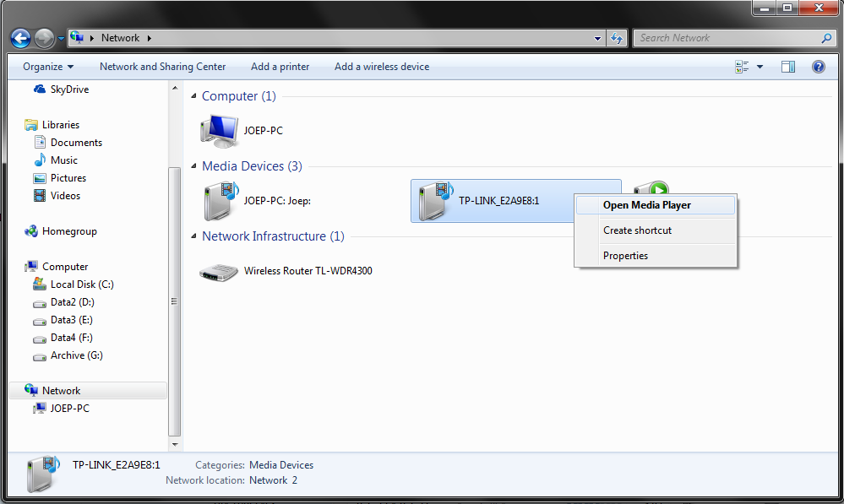Select Computer in navigation pane
The width and height of the screenshot is (844, 504).
pos(65,267)
